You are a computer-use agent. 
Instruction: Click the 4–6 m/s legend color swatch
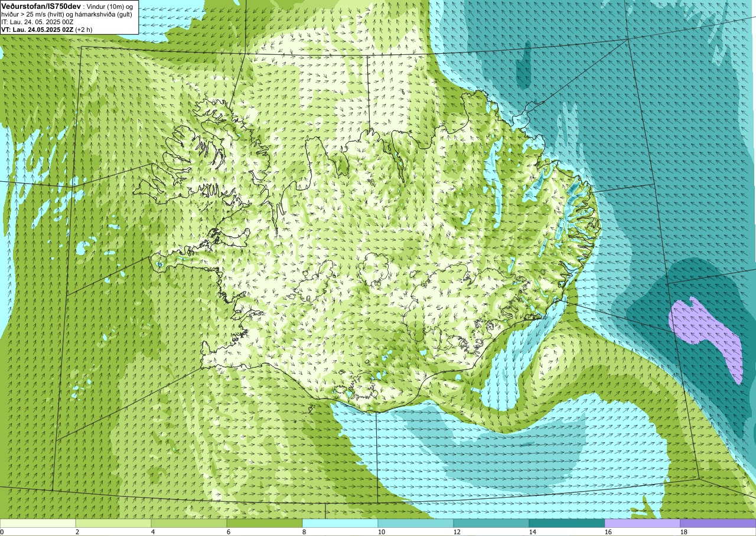(189, 523)
